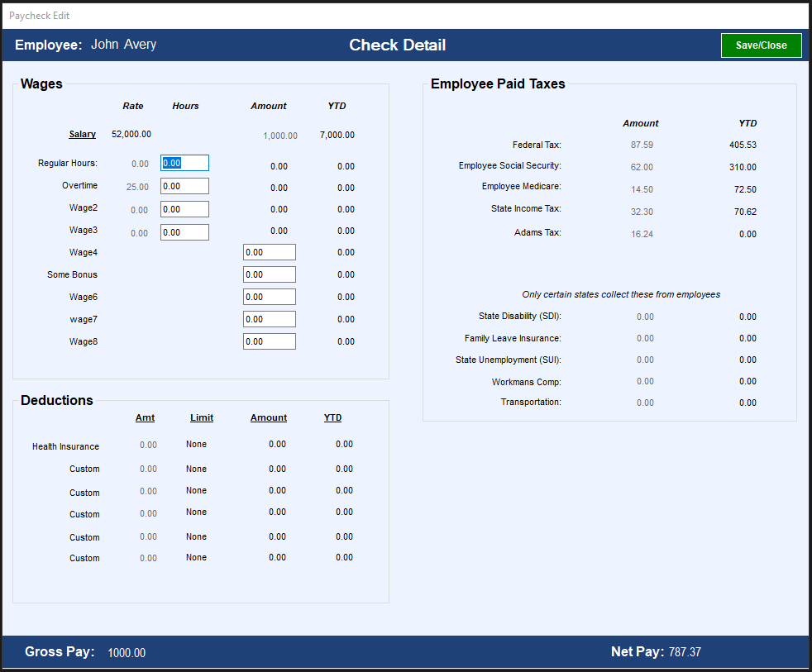
Task: Select the Wage4 amount input field
Action: (270, 251)
